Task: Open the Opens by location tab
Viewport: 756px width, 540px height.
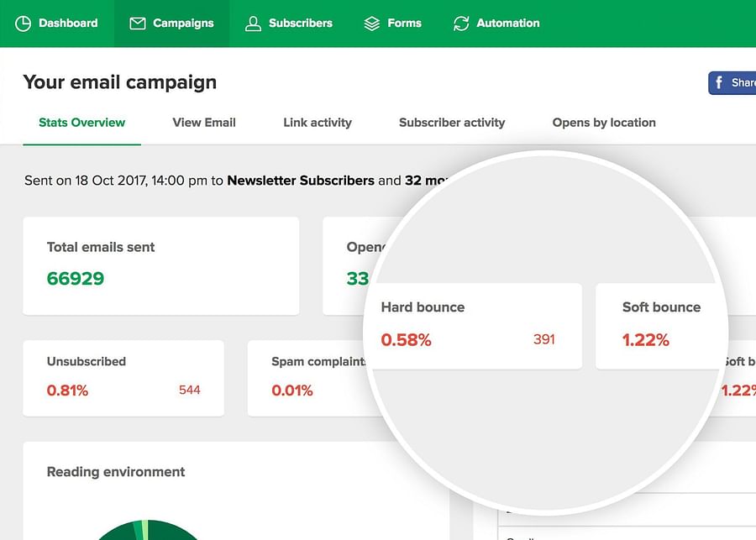Action: [604, 123]
